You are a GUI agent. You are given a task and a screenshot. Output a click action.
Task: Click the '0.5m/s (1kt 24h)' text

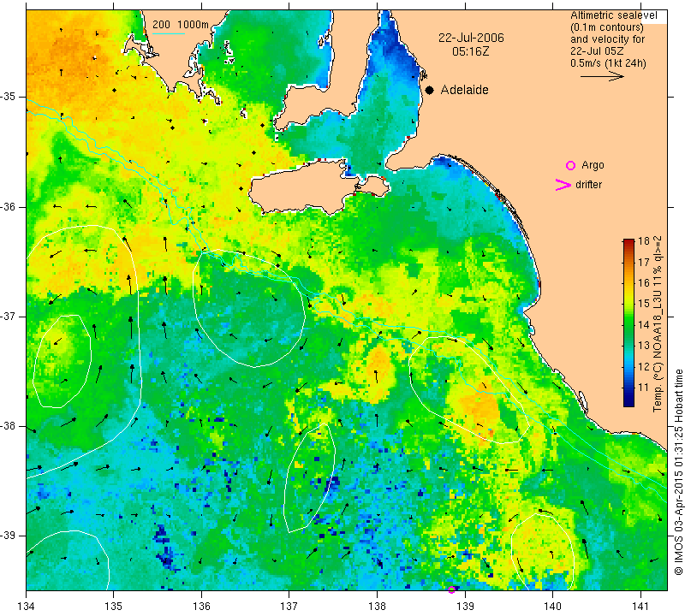[608, 63]
